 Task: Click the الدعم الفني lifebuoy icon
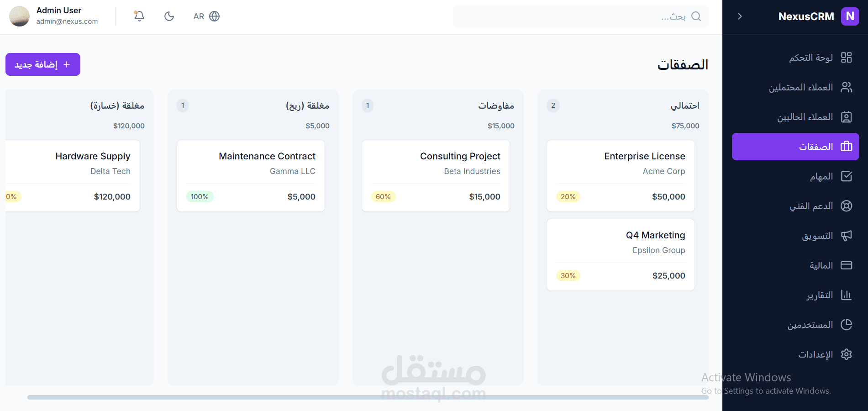click(x=846, y=206)
